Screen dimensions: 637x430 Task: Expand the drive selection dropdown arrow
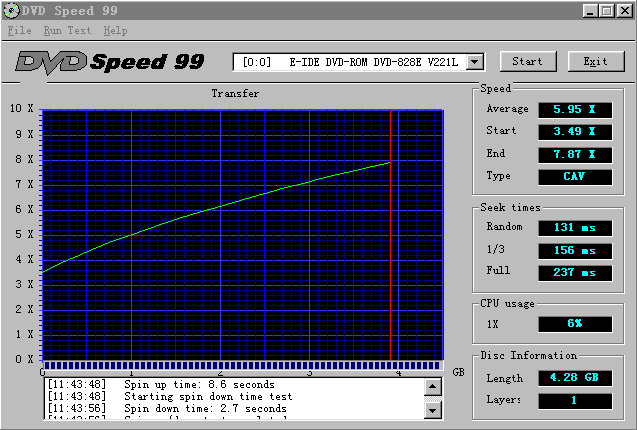(474, 62)
